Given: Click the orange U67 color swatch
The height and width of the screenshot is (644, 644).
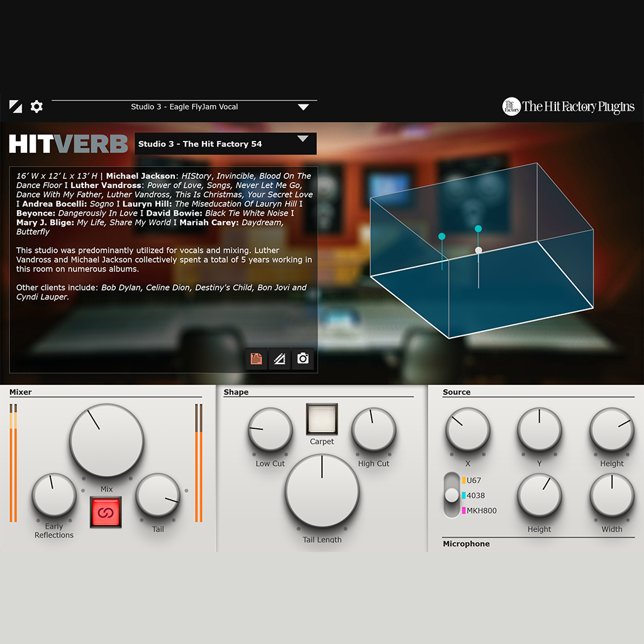Looking at the screenshot, I should [464, 480].
